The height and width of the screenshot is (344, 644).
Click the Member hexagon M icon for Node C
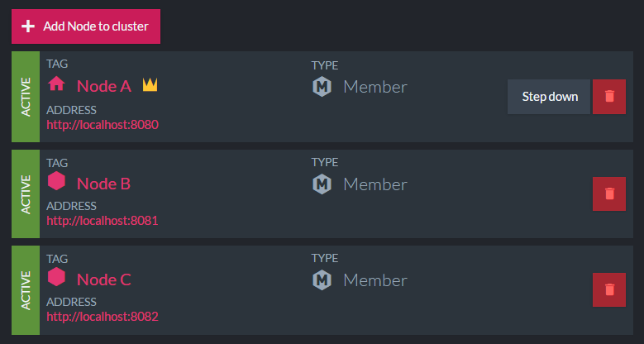click(x=322, y=280)
